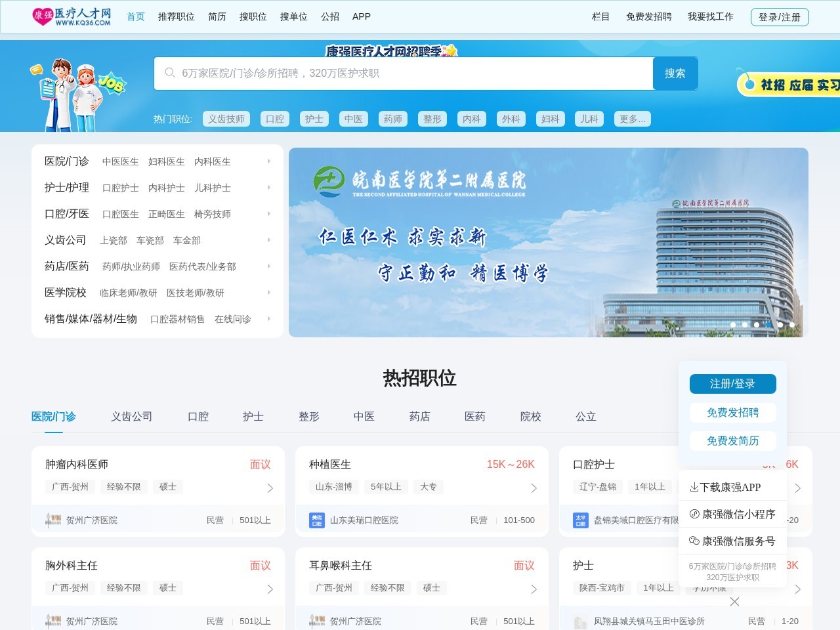The image size is (840, 630).
Task: Select the second carousel dot indicator
Action: point(745,325)
